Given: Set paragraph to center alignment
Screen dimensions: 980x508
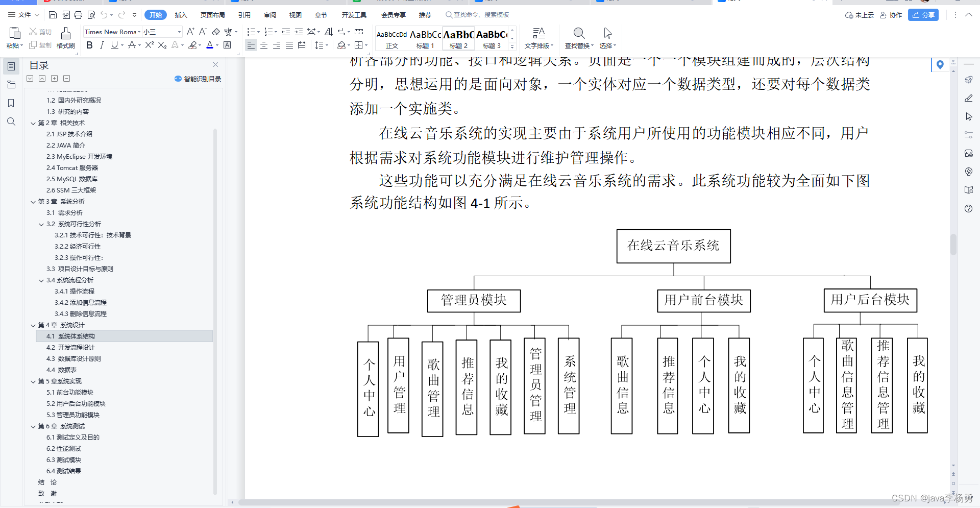Looking at the screenshot, I should tap(264, 45).
